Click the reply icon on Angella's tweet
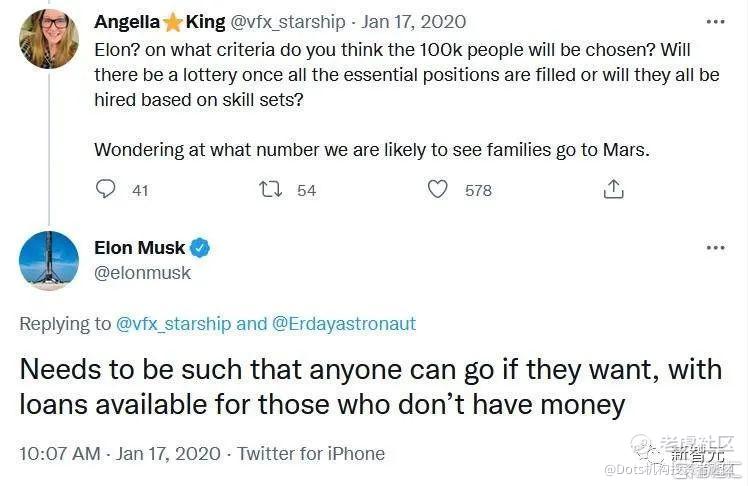The image size is (748, 486). pos(105,189)
